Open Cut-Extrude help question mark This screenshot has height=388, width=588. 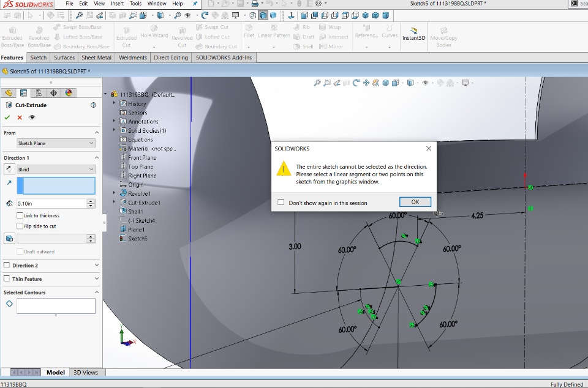tap(93, 105)
